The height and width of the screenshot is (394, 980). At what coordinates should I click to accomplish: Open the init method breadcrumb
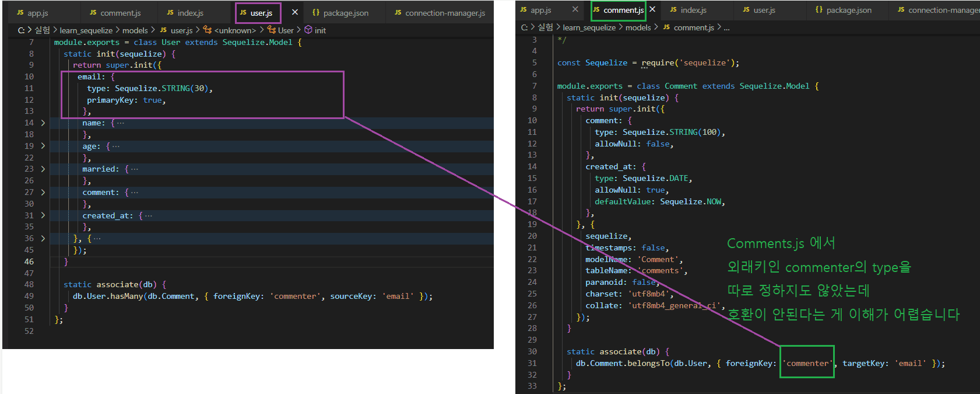[320, 30]
